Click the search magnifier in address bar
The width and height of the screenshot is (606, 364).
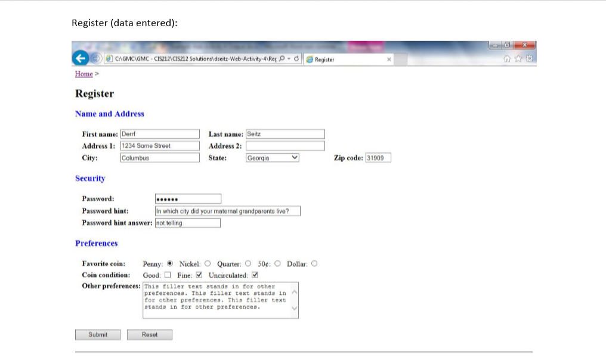[282, 58]
